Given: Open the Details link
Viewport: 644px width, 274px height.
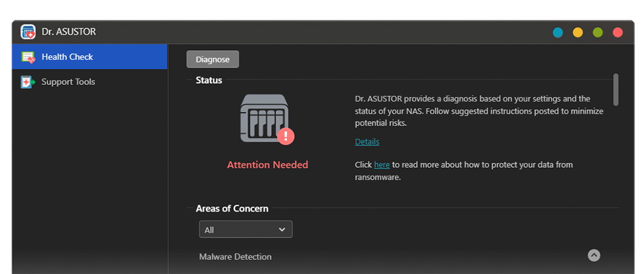Looking at the screenshot, I should click(367, 142).
